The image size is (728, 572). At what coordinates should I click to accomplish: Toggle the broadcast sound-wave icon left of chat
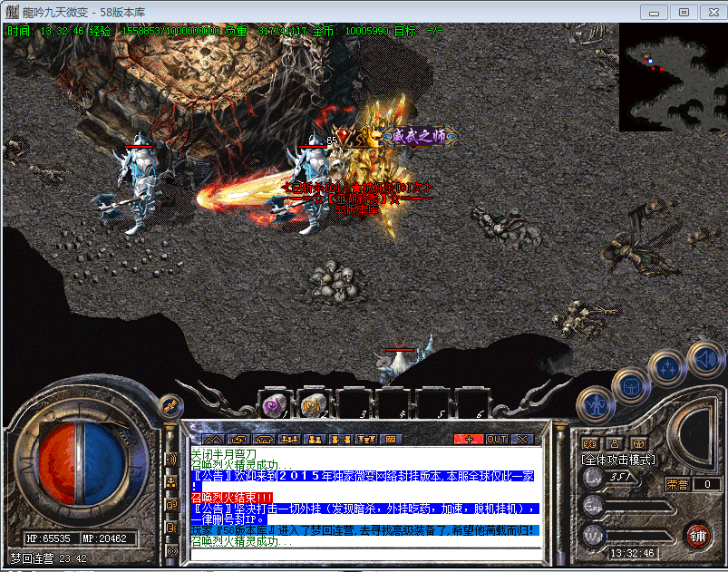click(171, 460)
